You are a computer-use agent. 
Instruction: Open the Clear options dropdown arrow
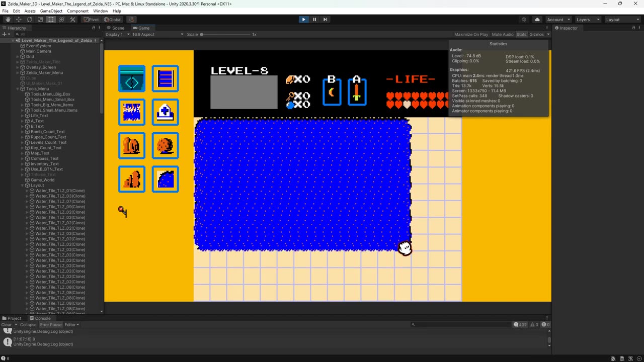pyautogui.click(x=16, y=325)
